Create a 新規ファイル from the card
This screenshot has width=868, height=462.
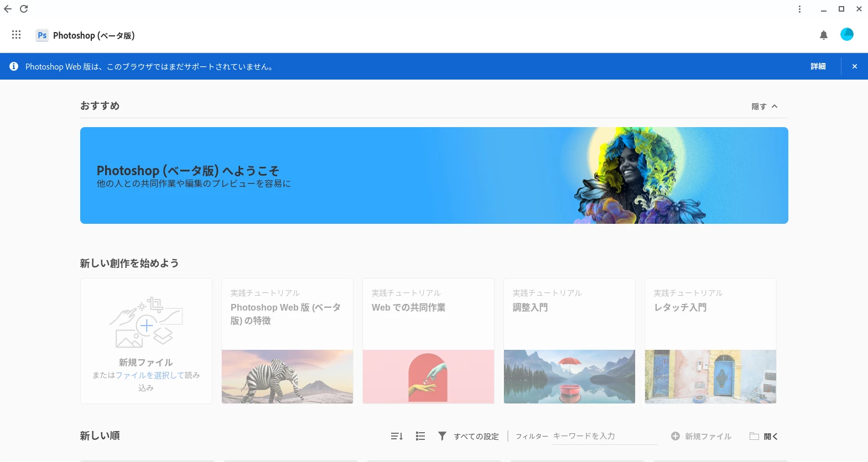[x=146, y=340]
